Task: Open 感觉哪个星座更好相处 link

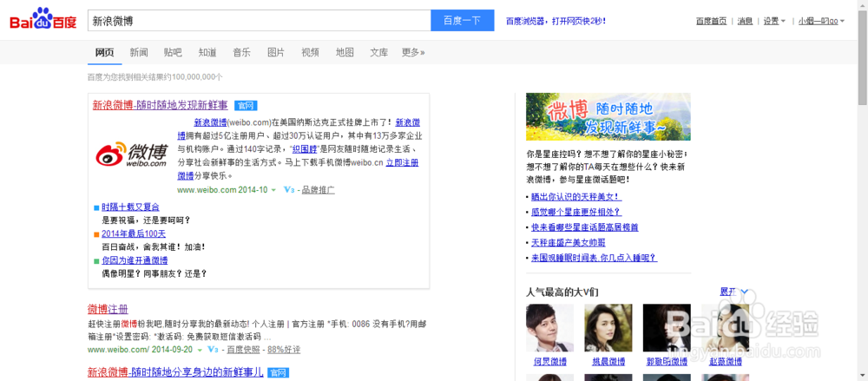Action: [x=576, y=212]
